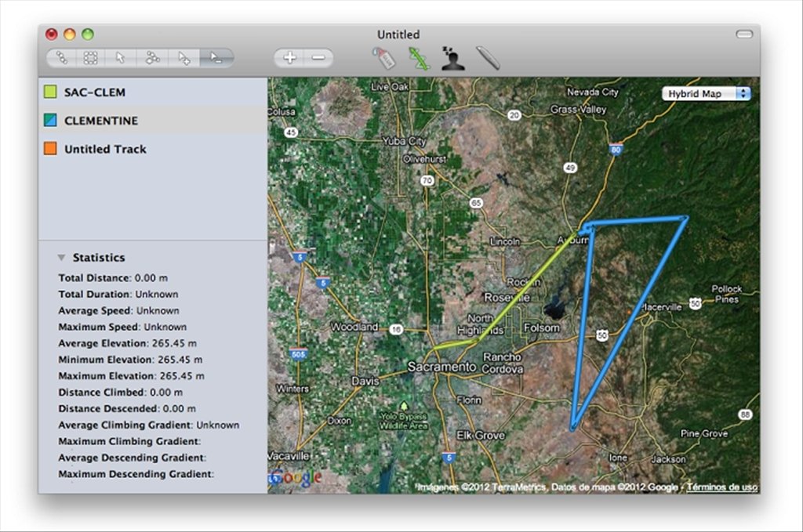Click the plus zoom-in button

[289, 58]
